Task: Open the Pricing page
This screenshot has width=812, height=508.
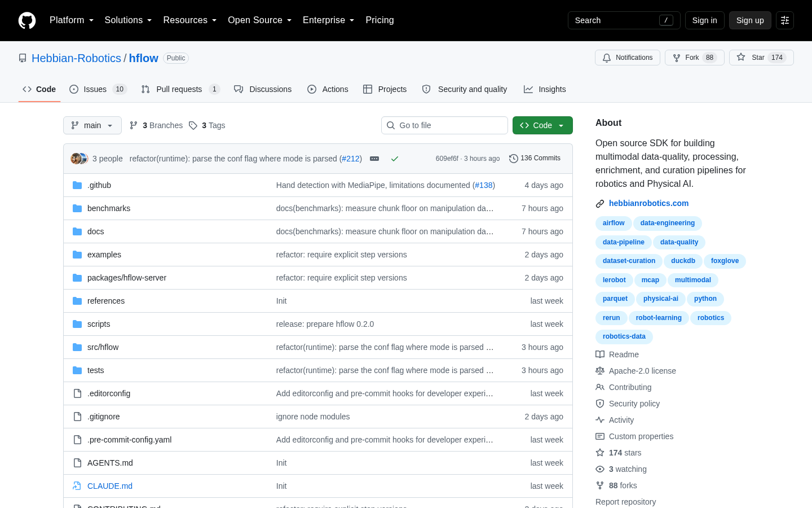Action: coord(379,20)
